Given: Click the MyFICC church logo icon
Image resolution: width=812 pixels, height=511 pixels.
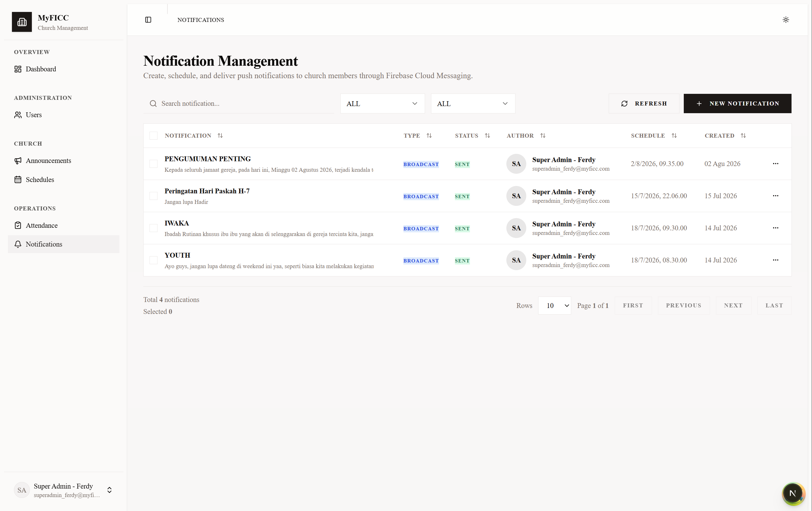Looking at the screenshot, I should point(22,22).
